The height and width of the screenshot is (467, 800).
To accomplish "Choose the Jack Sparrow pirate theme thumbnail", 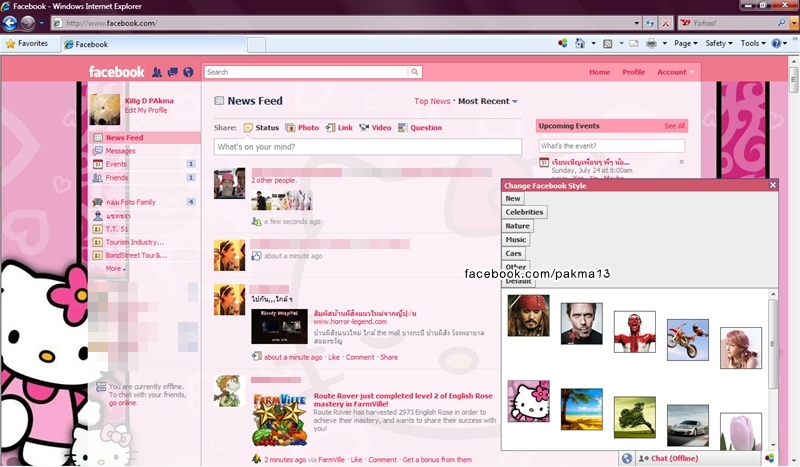I will tap(528, 315).
